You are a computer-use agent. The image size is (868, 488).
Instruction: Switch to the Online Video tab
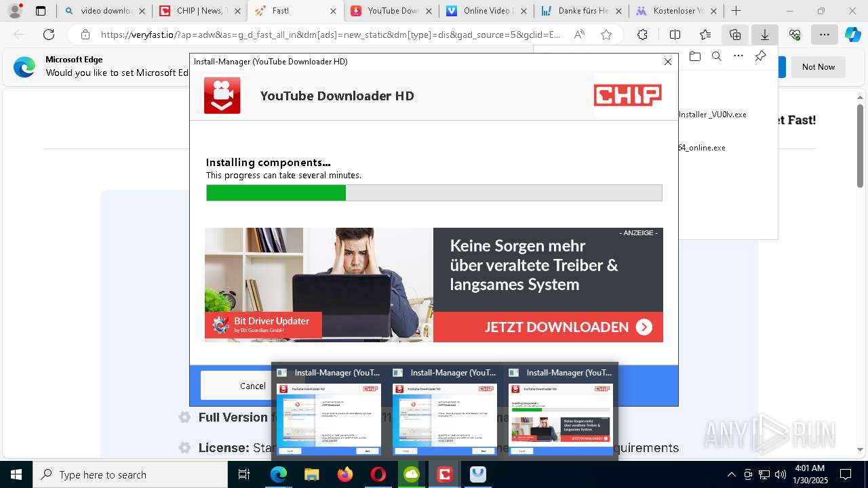(486, 11)
